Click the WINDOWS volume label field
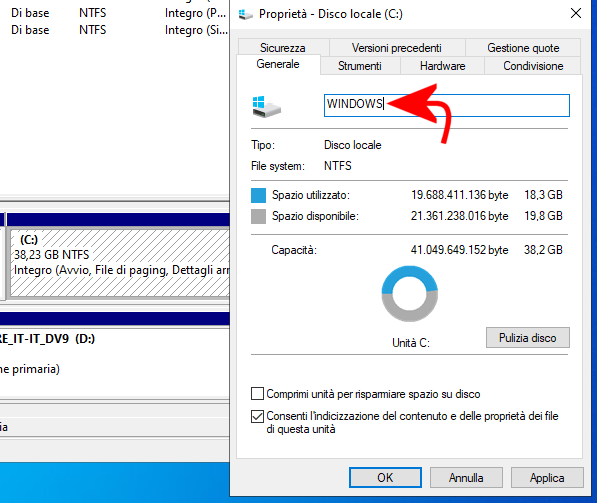The width and height of the screenshot is (597, 503). (x=447, y=105)
